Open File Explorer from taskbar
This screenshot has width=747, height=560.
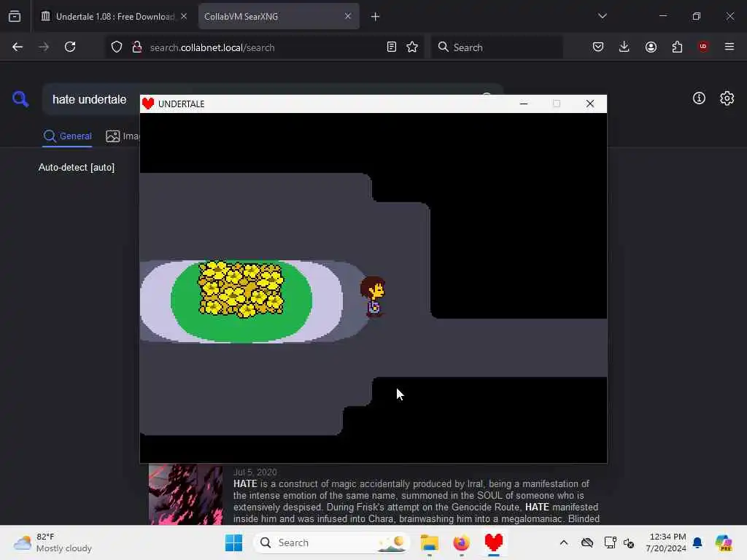[429, 542]
